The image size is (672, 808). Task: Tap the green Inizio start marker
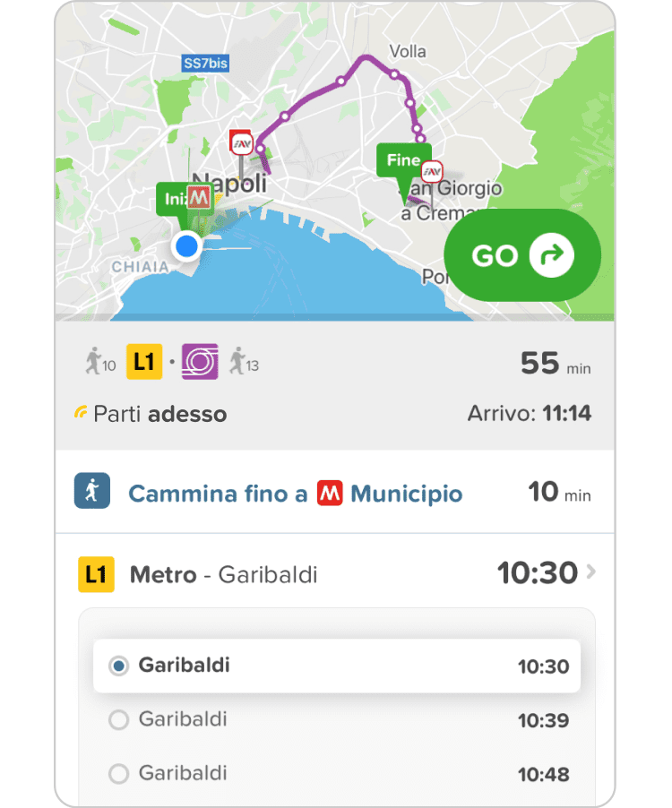(x=172, y=199)
